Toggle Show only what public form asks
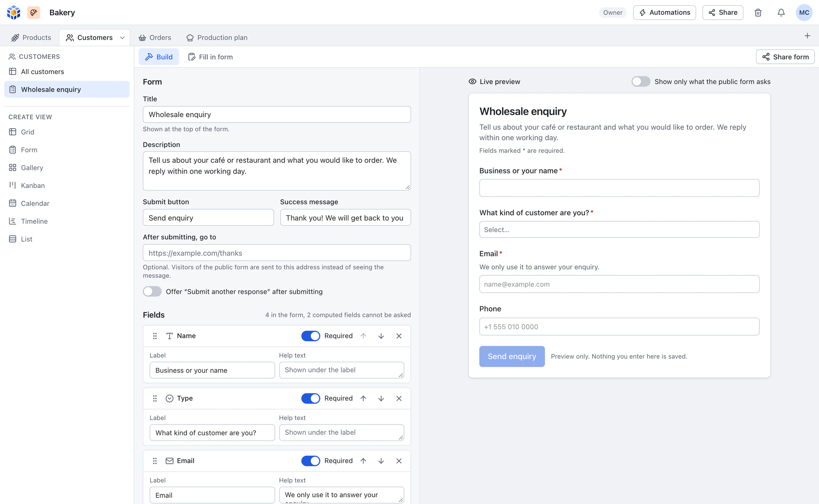Viewport: 819px width, 504px height. (641, 82)
